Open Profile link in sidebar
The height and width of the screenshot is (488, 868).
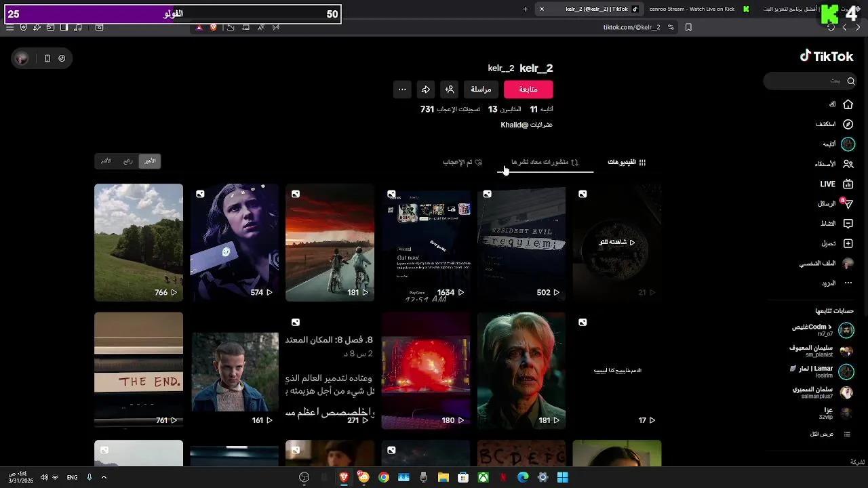coord(826,263)
